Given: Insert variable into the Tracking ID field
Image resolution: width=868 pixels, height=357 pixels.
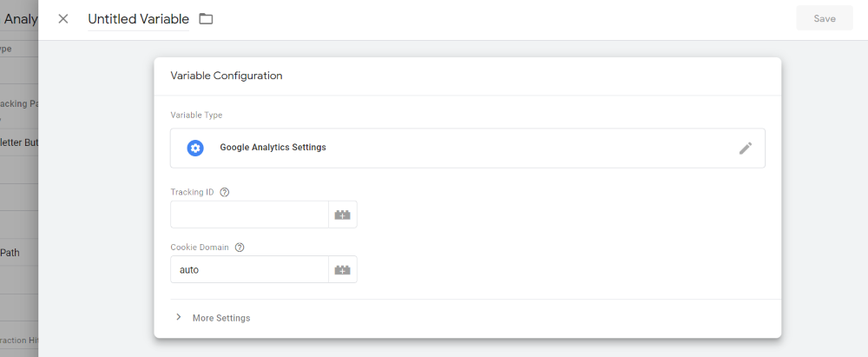Looking at the screenshot, I should click(343, 215).
